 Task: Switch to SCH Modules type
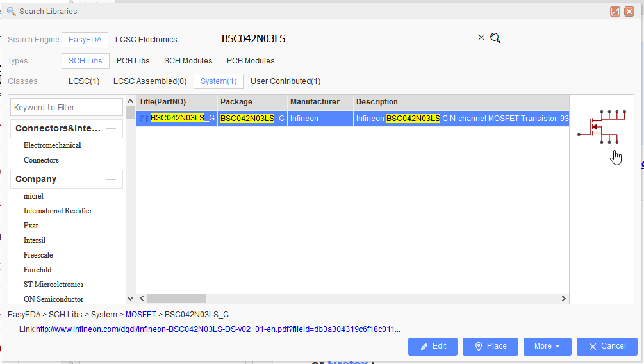point(188,61)
